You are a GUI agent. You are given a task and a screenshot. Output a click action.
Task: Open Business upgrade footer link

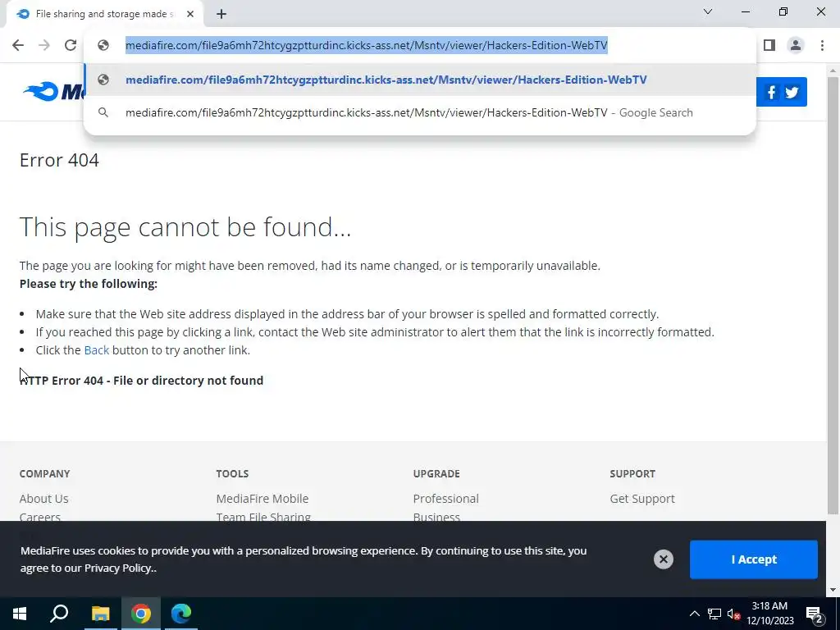click(x=436, y=517)
